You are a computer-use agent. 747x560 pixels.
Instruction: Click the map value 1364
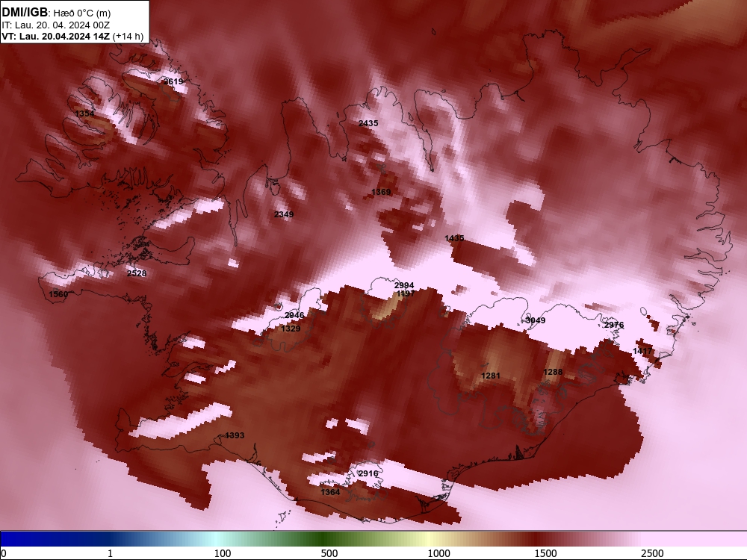pyautogui.click(x=331, y=492)
